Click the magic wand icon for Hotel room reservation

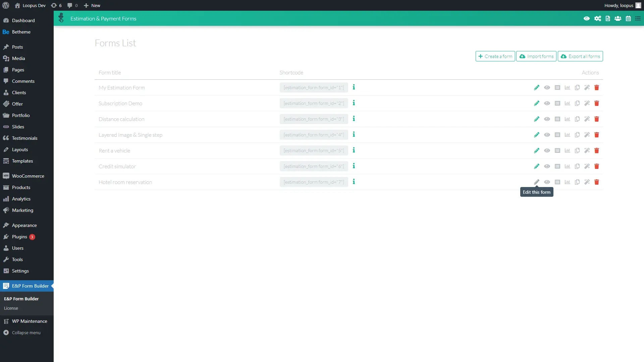587,182
